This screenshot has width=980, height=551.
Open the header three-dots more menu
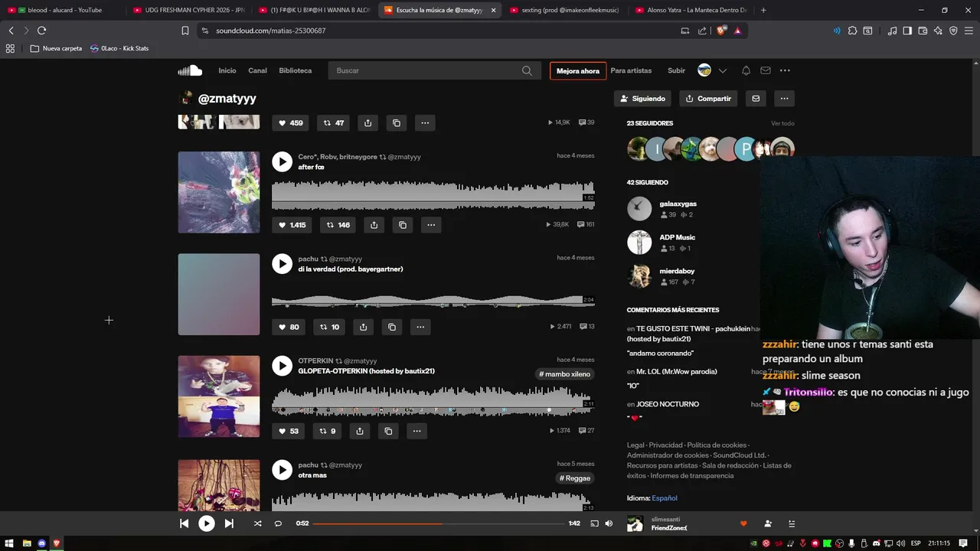pos(785,70)
